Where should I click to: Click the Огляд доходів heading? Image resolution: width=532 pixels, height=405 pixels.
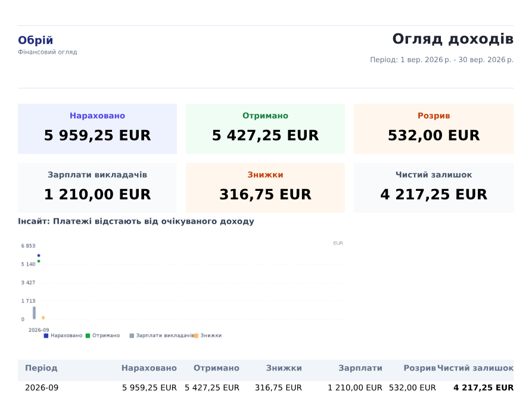(453, 39)
